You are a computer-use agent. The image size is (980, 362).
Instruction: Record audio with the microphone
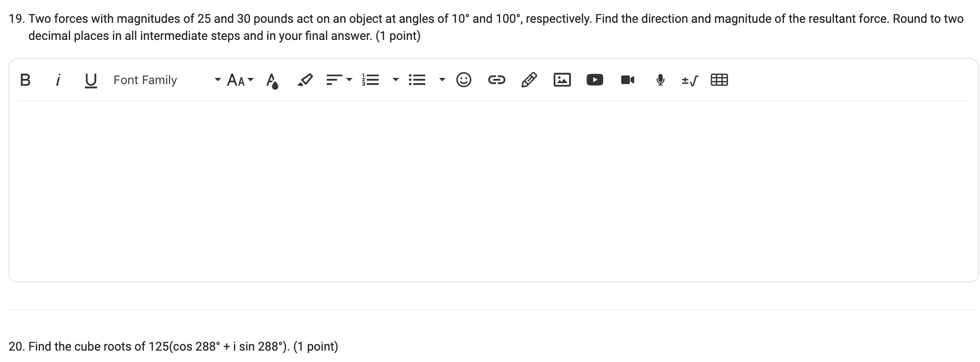pos(659,80)
